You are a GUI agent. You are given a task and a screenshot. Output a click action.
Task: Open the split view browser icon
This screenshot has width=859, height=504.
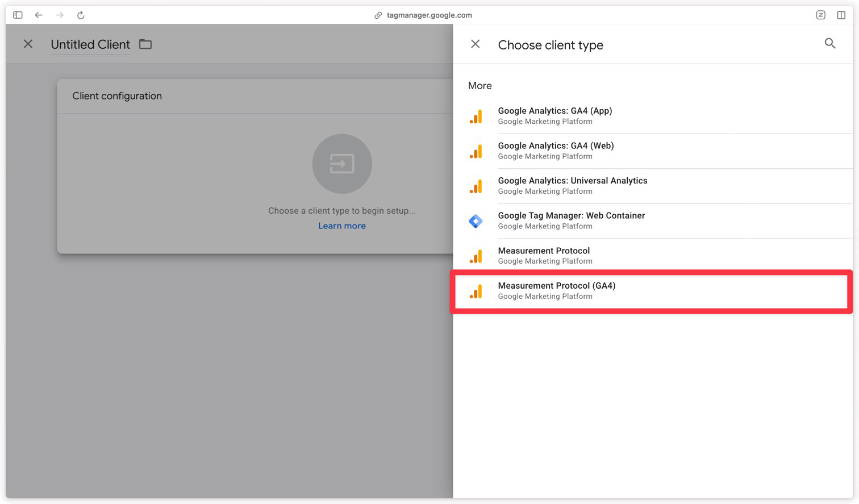[x=841, y=15]
